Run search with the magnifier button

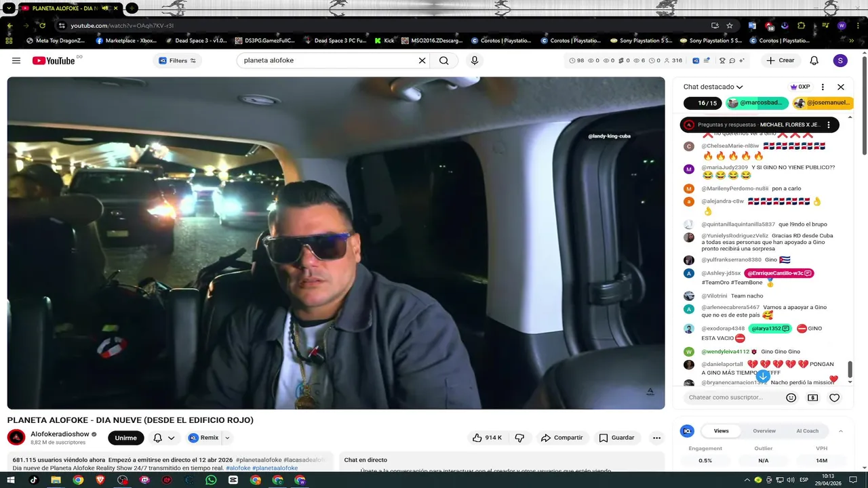443,60
